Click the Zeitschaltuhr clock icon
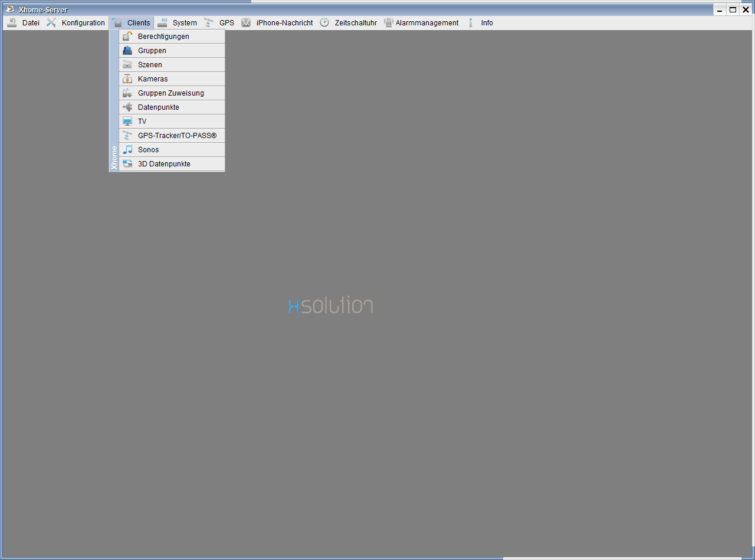The width and height of the screenshot is (755, 560). (x=324, y=23)
